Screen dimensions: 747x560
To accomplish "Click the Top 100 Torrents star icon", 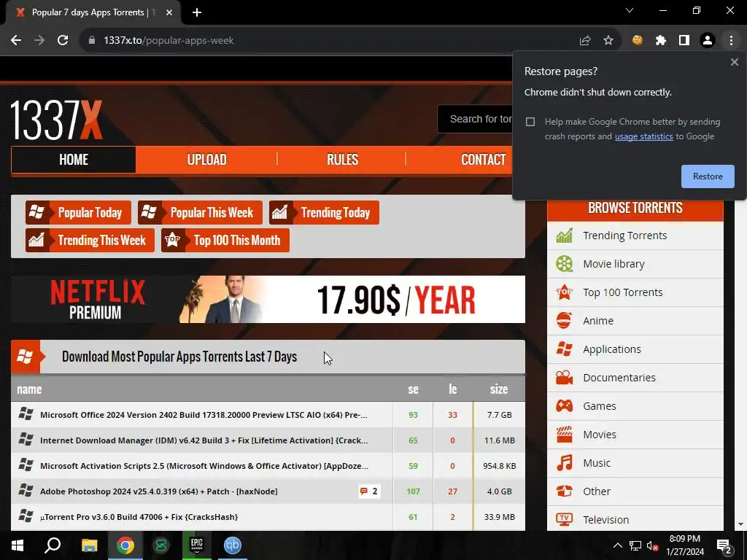I will (x=565, y=292).
